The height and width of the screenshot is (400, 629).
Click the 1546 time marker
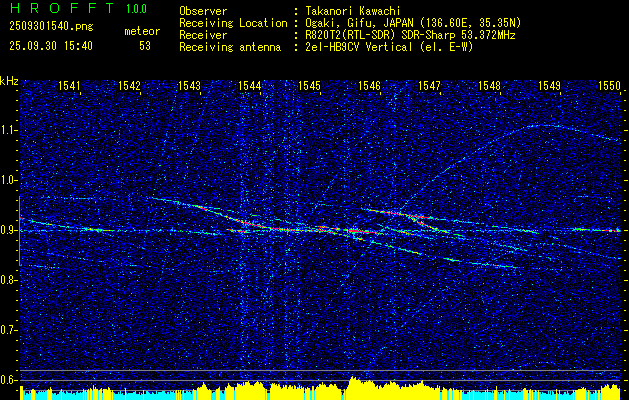pos(369,85)
